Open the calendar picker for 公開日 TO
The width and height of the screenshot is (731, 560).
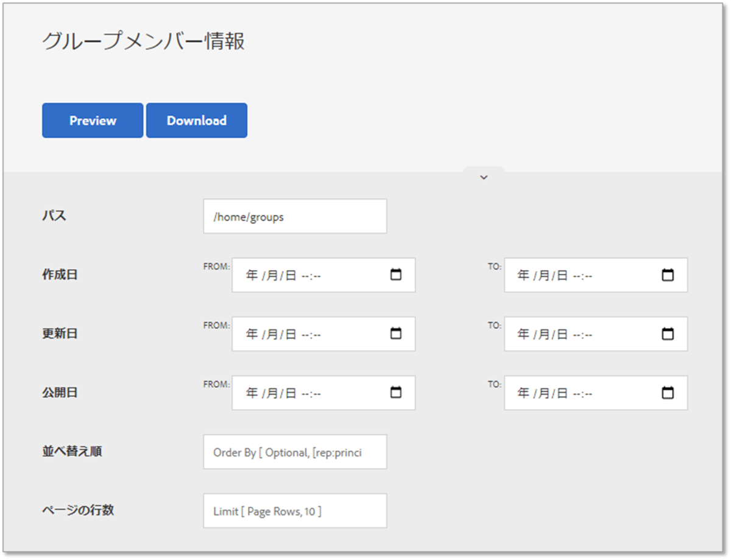pos(669,393)
